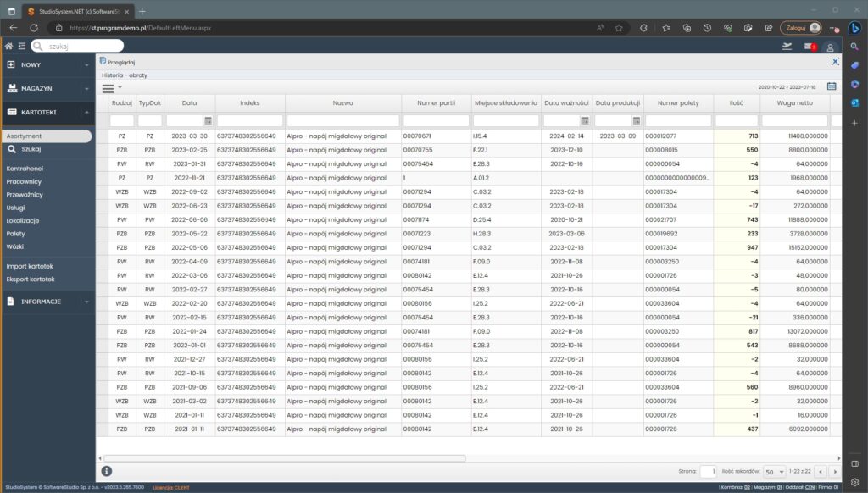868x493 pixels.
Task: Click the home icon in top bar
Action: (x=8, y=46)
